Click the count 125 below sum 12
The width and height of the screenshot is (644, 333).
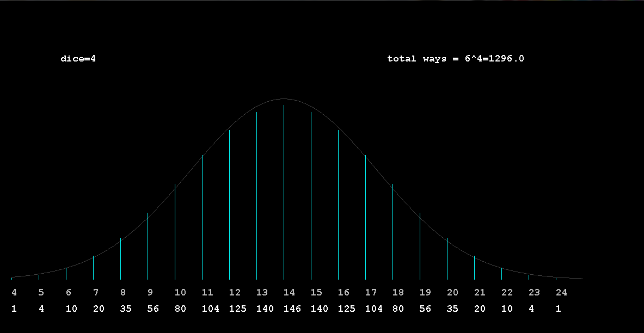coord(237,309)
